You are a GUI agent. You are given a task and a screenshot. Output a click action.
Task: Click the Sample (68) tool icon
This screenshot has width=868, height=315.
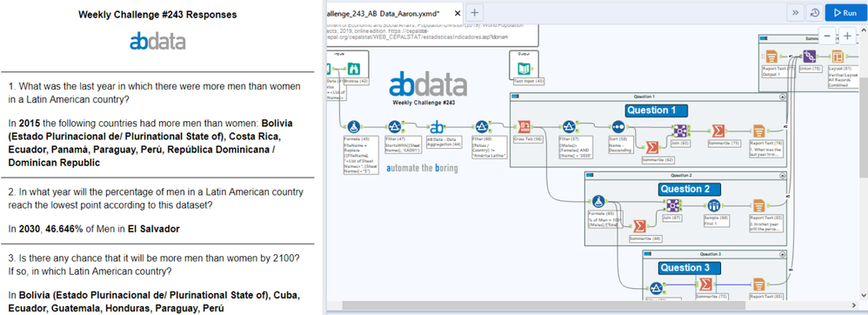pos(714,205)
